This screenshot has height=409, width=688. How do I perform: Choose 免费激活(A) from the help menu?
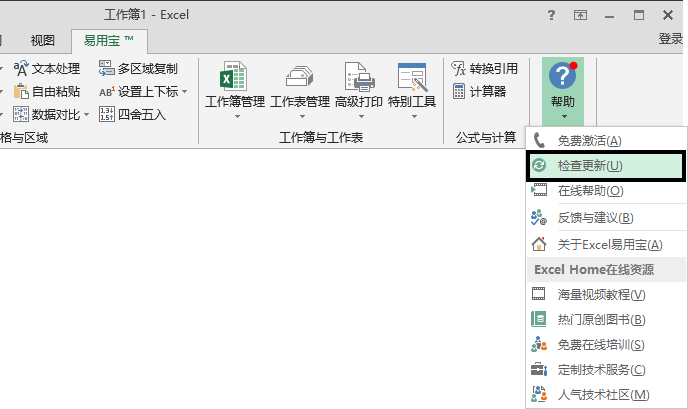coord(606,141)
